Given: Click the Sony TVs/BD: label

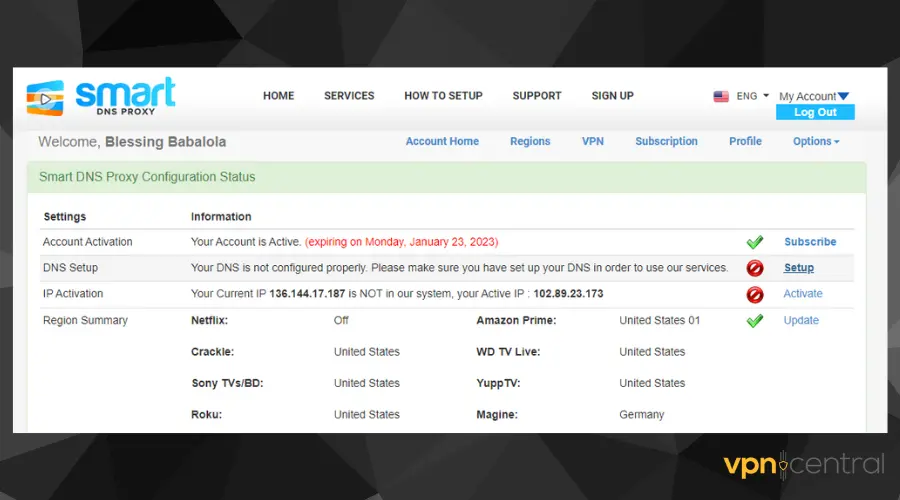Looking at the screenshot, I should coord(227,383).
